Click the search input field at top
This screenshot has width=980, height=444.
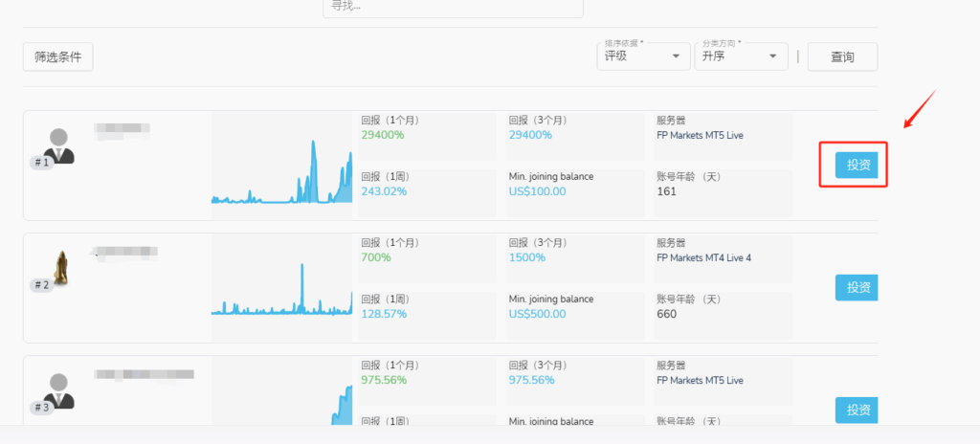click(x=453, y=7)
